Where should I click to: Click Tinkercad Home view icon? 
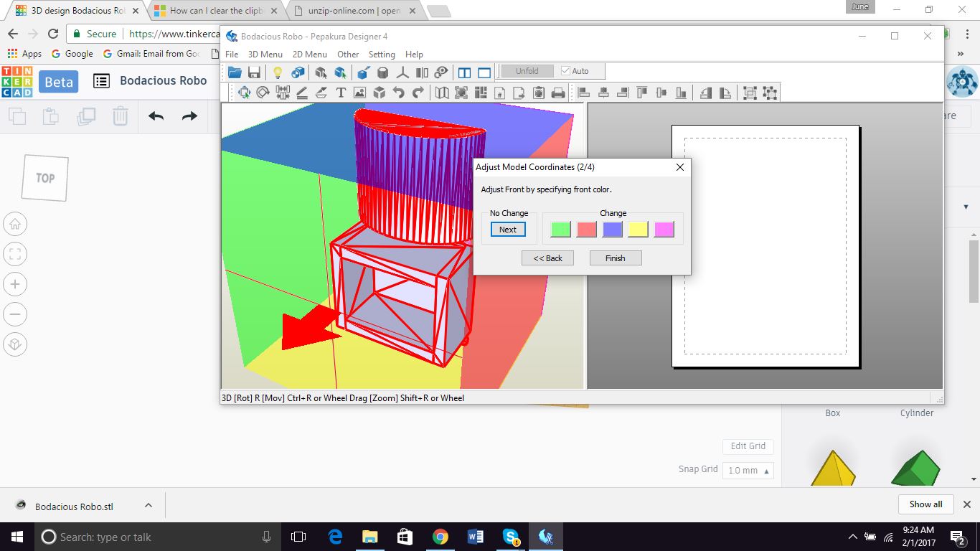pyautogui.click(x=14, y=224)
